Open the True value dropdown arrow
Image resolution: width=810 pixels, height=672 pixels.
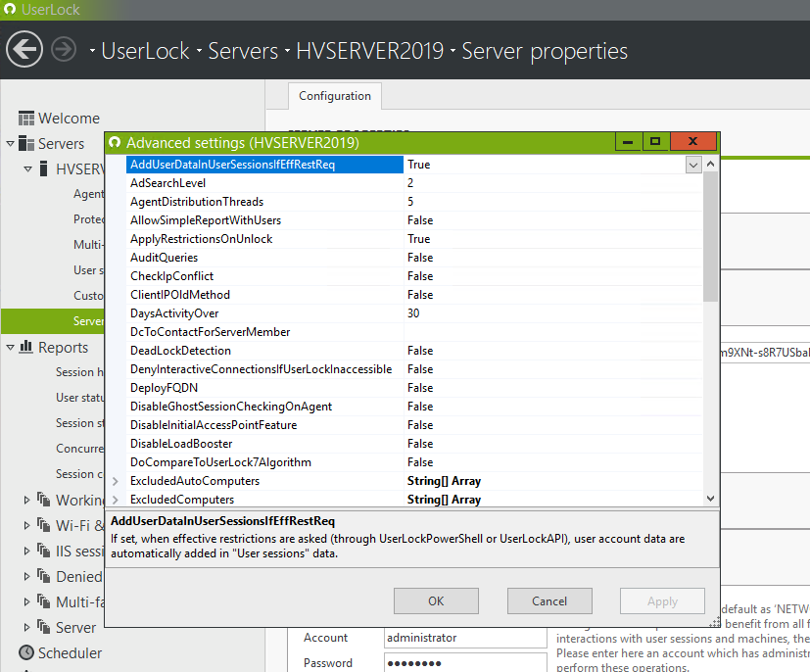693,165
